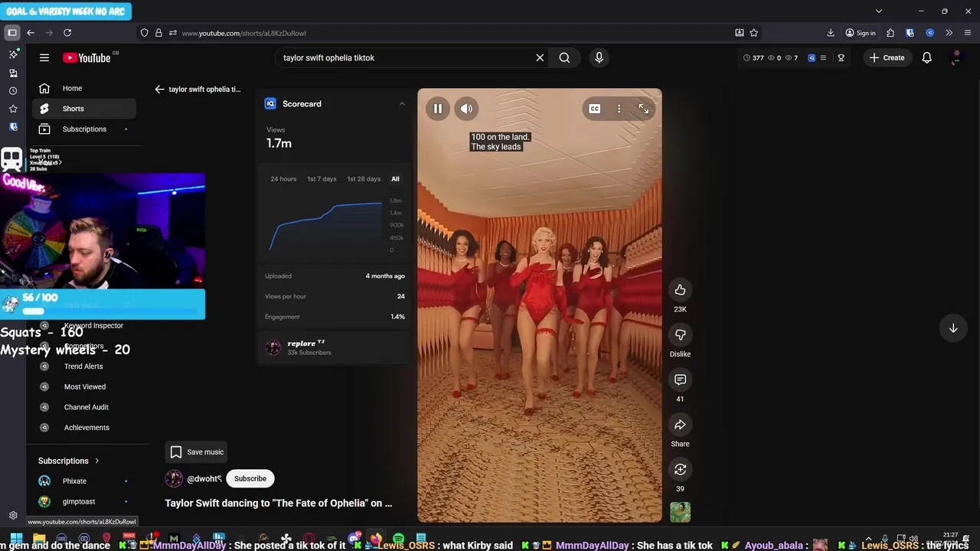Image resolution: width=980 pixels, height=551 pixels.
Task: Open the gimptoast subscription channel
Action: [x=79, y=501]
